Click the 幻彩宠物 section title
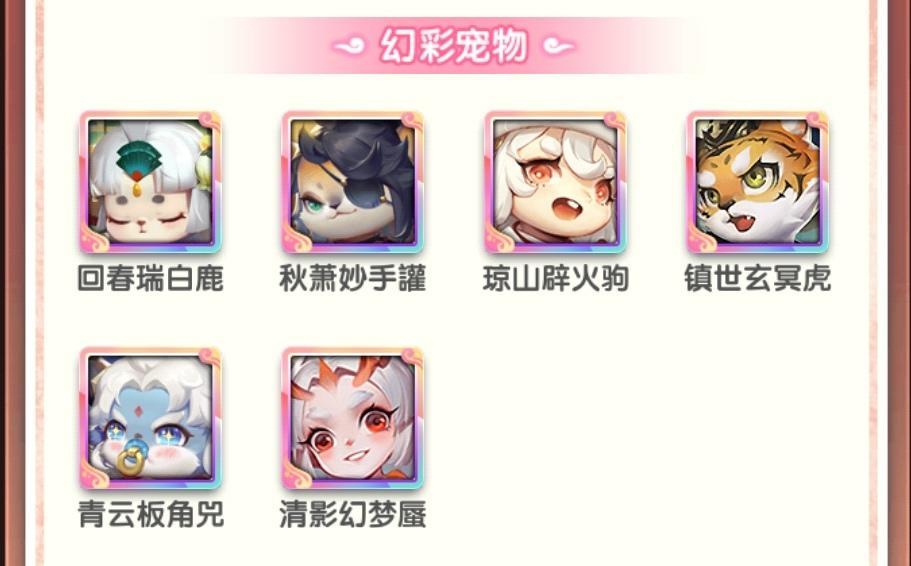Viewport: 911px width, 566px height. point(454,45)
